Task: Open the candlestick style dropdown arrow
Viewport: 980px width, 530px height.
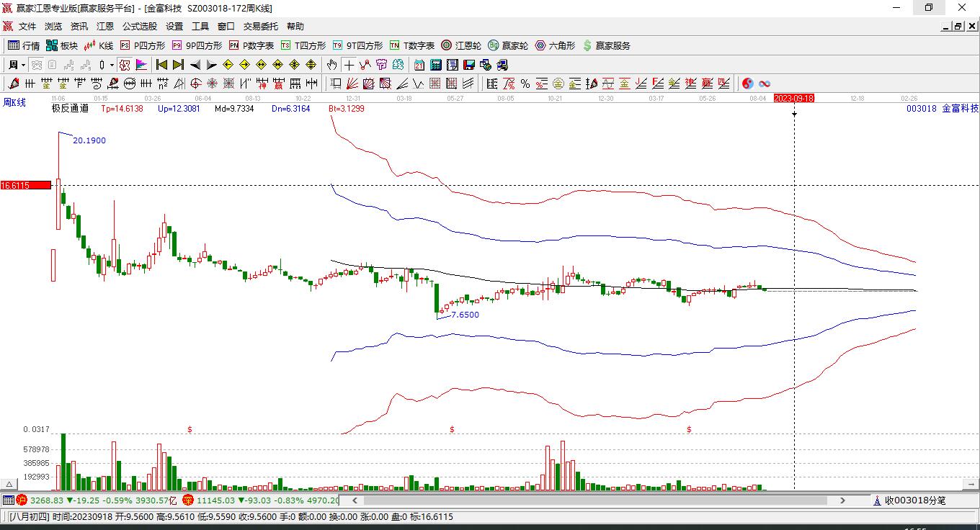Action: 112,65
